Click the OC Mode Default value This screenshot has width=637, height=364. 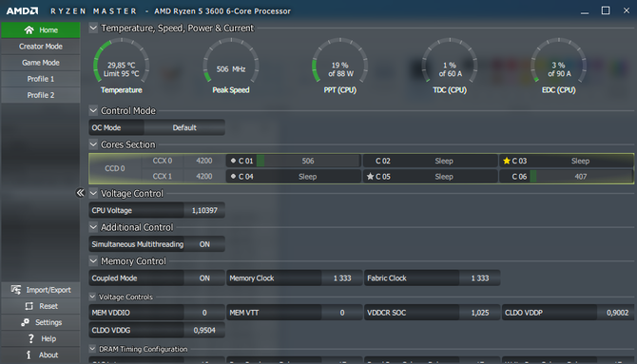coord(184,127)
